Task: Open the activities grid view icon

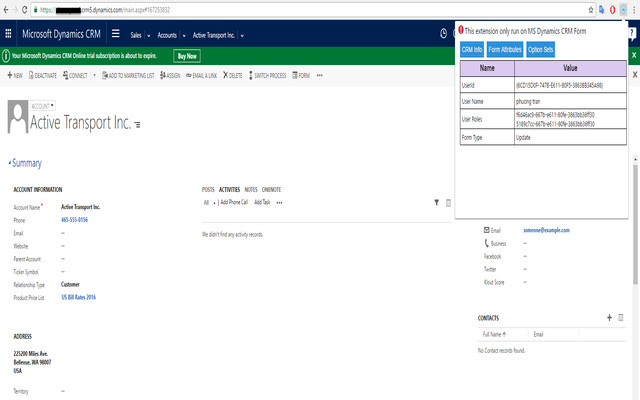Action: click(x=448, y=202)
